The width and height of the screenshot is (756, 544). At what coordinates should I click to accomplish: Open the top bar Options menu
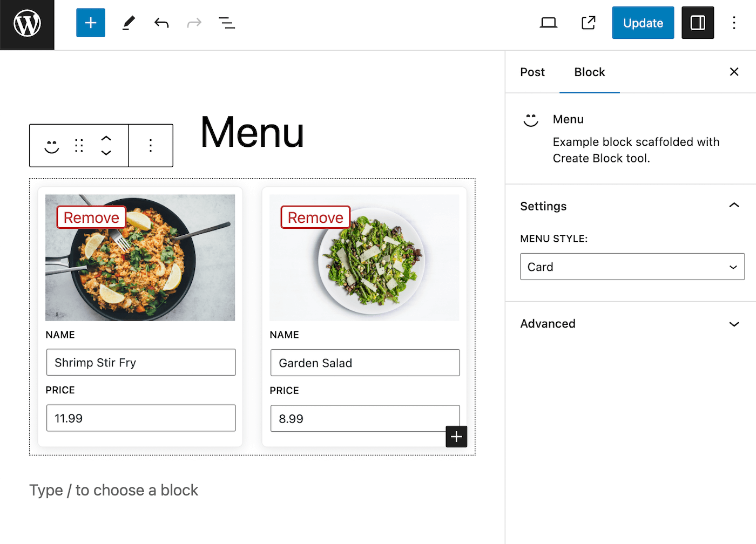(x=734, y=23)
